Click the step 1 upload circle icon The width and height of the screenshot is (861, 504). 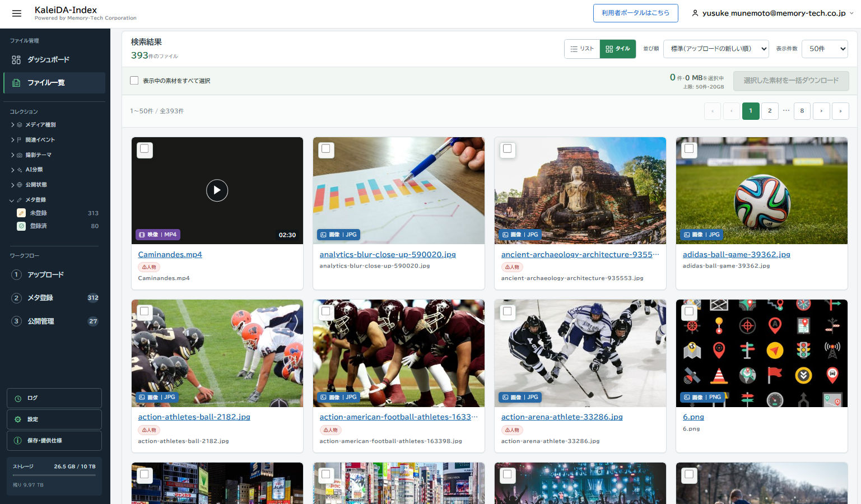coord(17,274)
